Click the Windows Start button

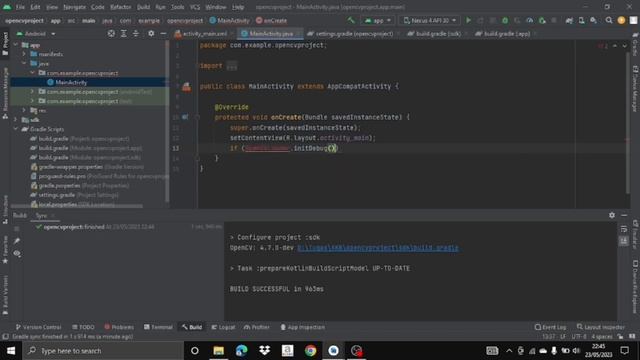[11, 351]
